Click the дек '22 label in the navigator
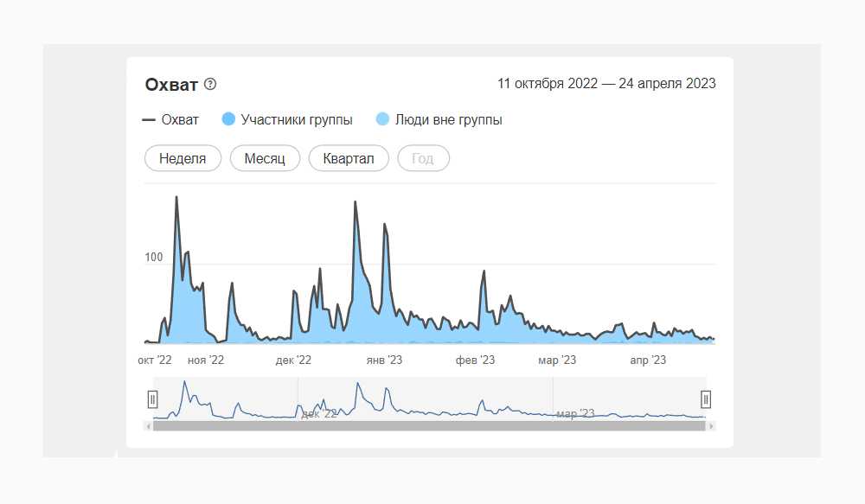 pos(317,414)
